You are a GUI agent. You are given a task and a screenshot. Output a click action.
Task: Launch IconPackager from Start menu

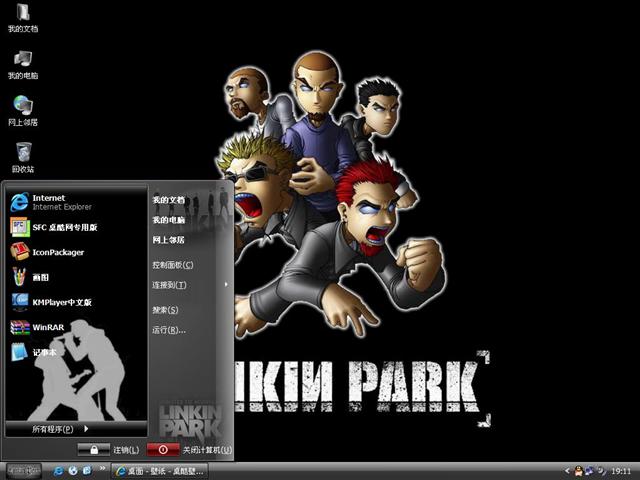tap(76, 252)
